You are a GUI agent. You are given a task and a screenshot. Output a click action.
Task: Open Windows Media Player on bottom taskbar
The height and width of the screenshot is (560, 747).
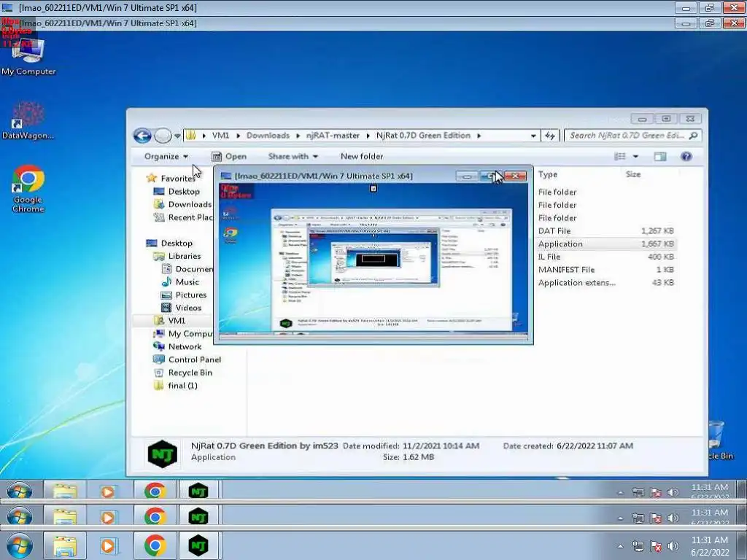(x=108, y=546)
